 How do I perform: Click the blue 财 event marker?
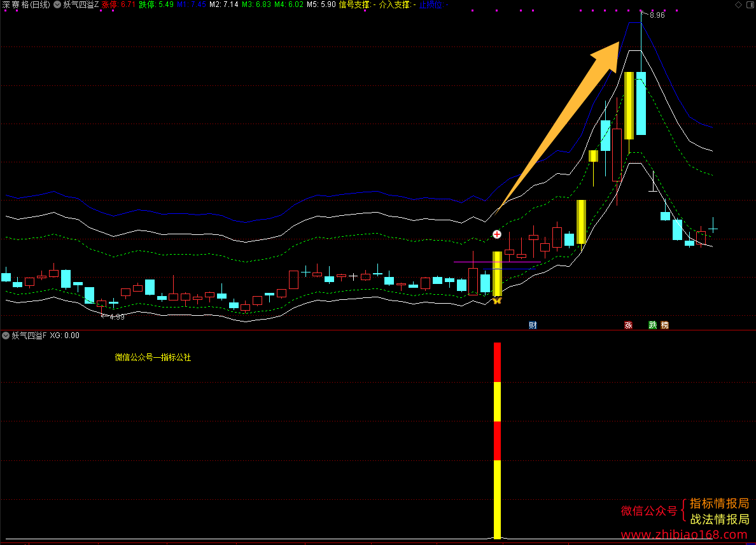point(533,325)
